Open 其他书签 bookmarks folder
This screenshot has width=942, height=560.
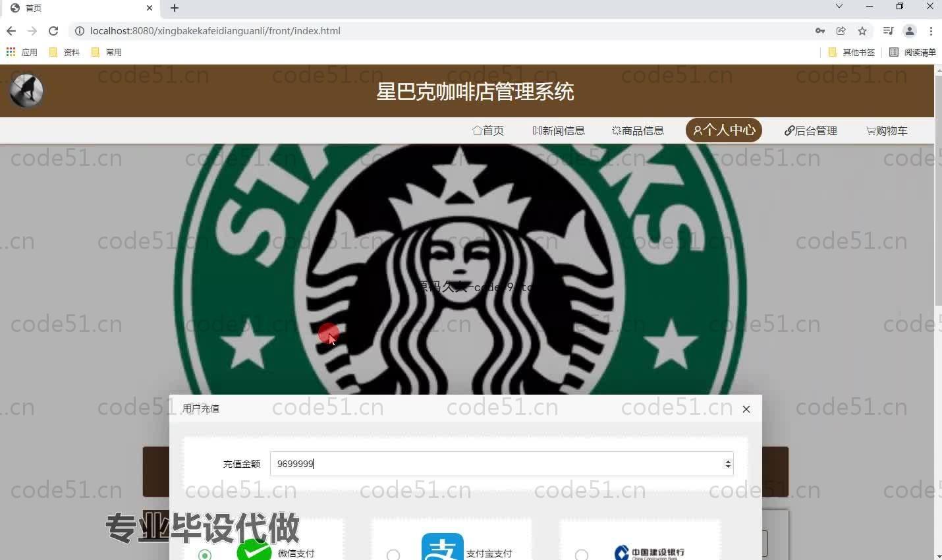point(852,52)
